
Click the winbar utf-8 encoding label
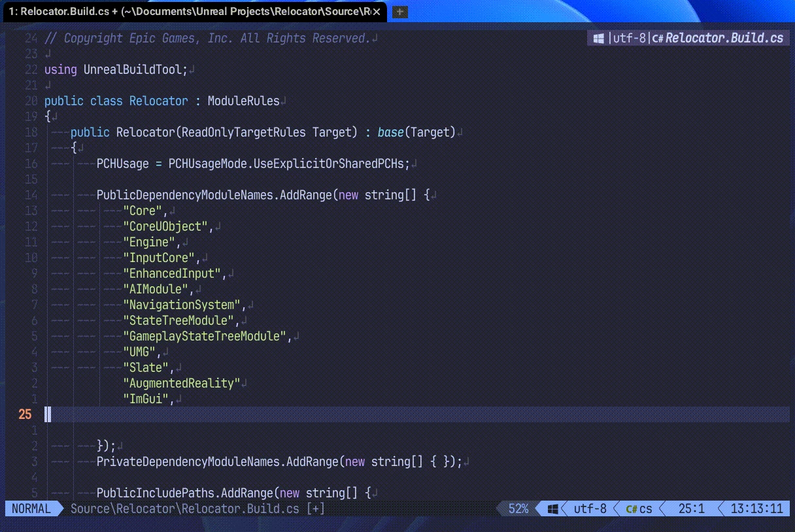tap(630, 39)
